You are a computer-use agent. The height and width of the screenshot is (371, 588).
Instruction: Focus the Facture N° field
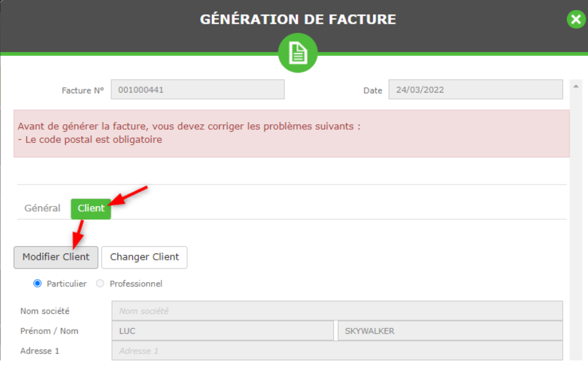tap(197, 89)
